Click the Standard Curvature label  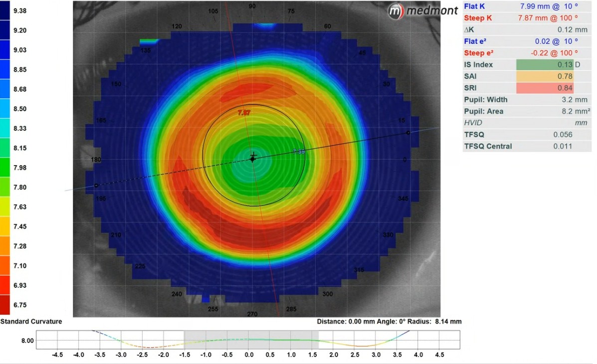[x=31, y=321]
